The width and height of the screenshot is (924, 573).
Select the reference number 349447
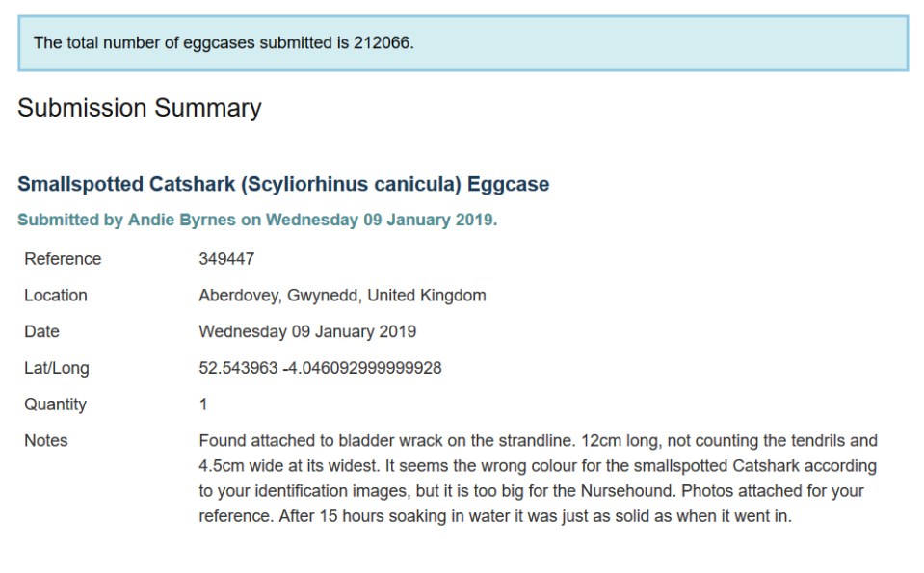pos(226,259)
